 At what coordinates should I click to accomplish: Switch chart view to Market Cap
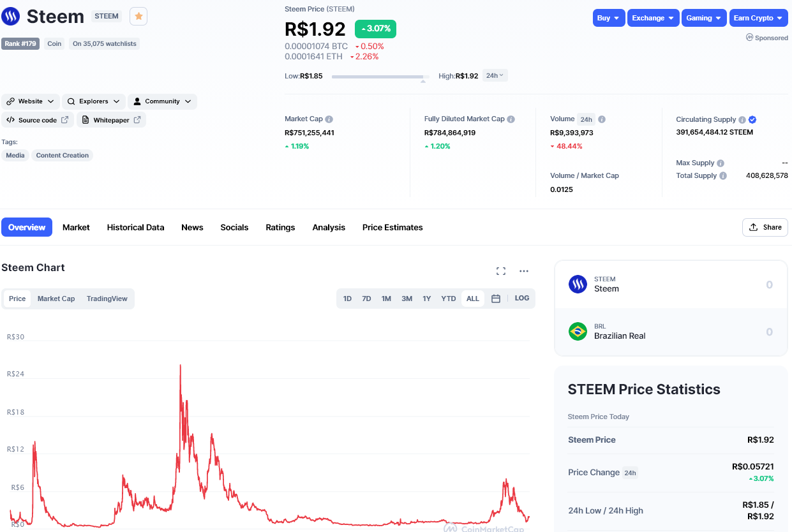[56, 299]
